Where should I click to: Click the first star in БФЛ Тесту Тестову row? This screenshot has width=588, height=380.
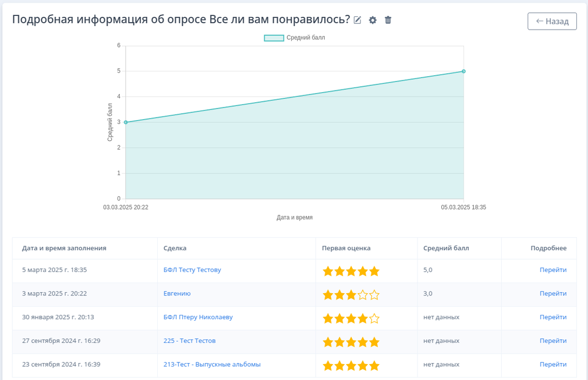[328, 272]
